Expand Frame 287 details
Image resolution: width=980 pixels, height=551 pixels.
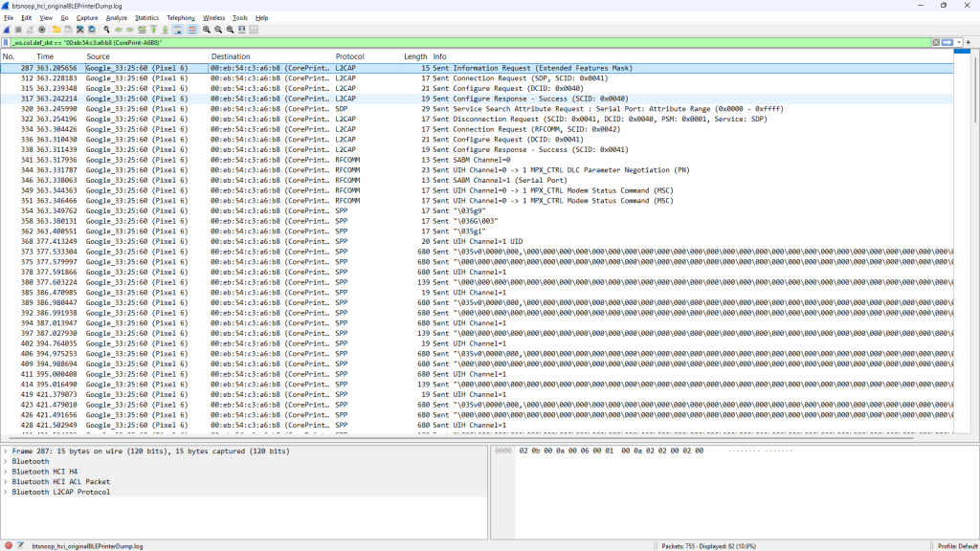[x=6, y=451]
